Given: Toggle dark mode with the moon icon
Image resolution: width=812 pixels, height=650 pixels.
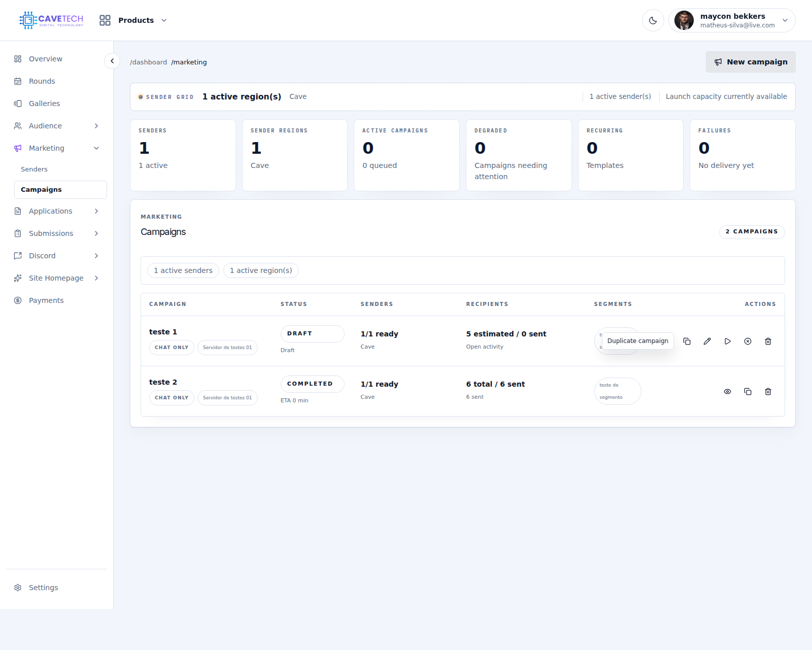Looking at the screenshot, I should point(653,20).
